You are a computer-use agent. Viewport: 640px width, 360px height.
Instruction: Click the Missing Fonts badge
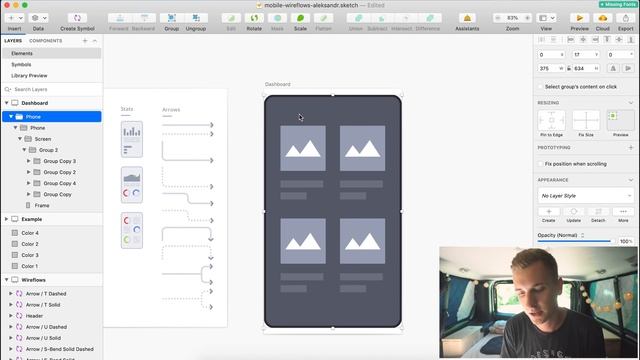(x=618, y=4)
